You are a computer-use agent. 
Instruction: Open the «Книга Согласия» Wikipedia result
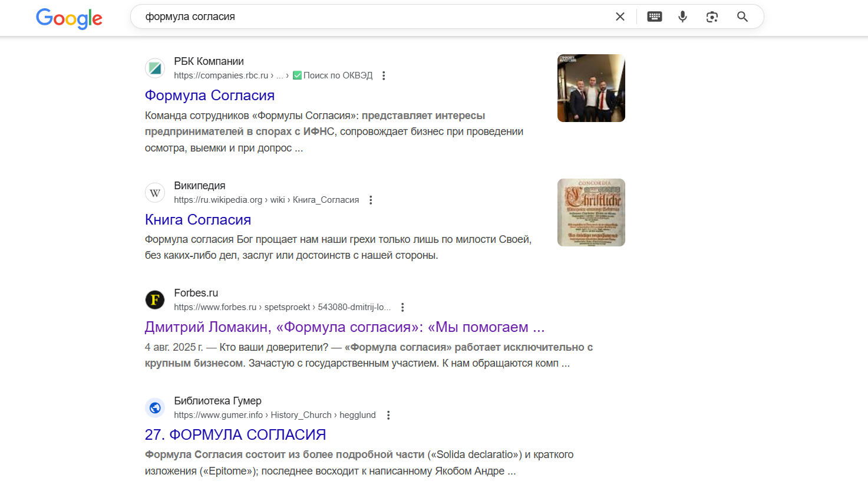coord(198,220)
